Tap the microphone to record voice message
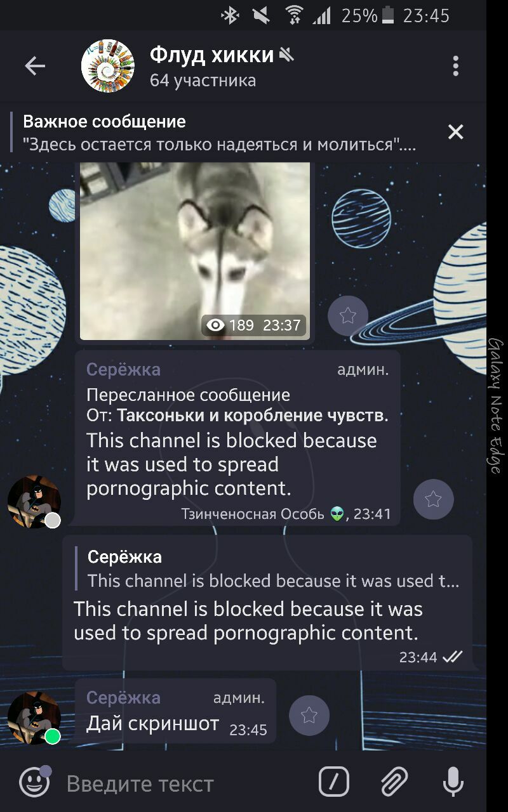Viewport: 508px width, 812px height. (x=453, y=782)
